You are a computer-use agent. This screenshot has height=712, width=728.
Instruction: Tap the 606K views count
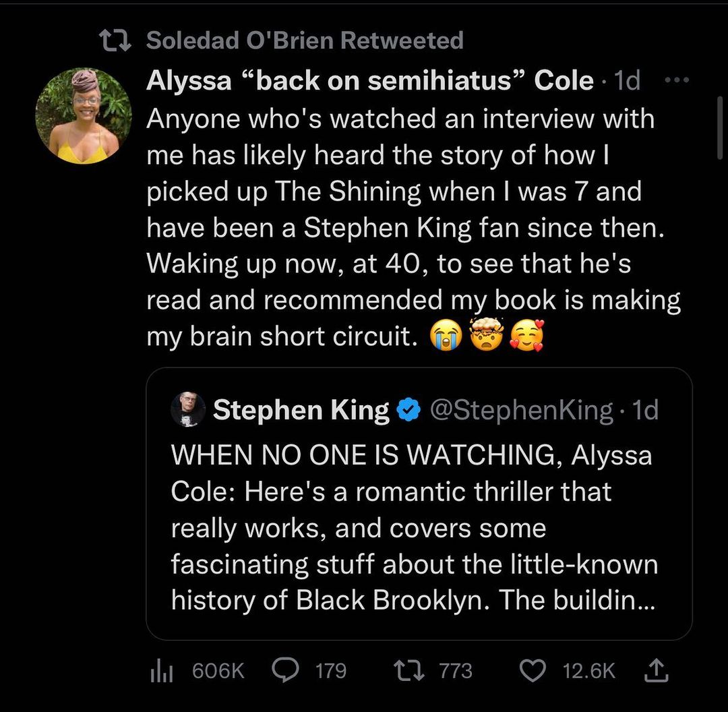[x=218, y=670]
